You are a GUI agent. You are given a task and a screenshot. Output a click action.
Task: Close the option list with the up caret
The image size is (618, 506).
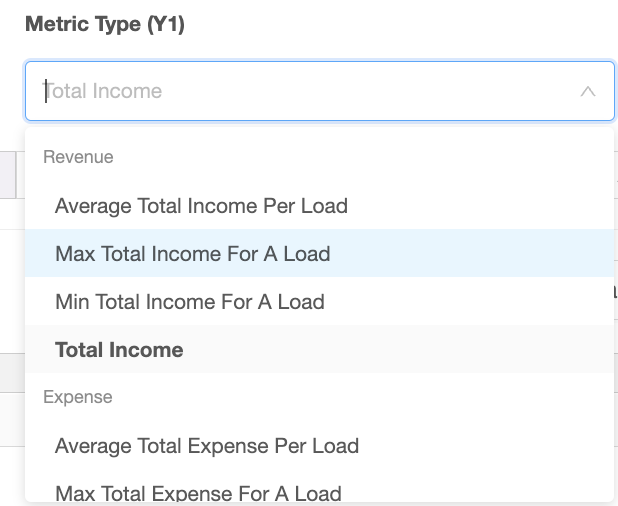pyautogui.click(x=588, y=91)
